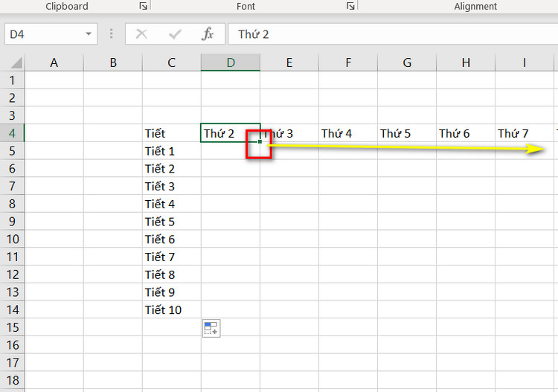Expand the Name Box dropdown arrow
This screenshot has width=558, height=392.
coord(89,34)
